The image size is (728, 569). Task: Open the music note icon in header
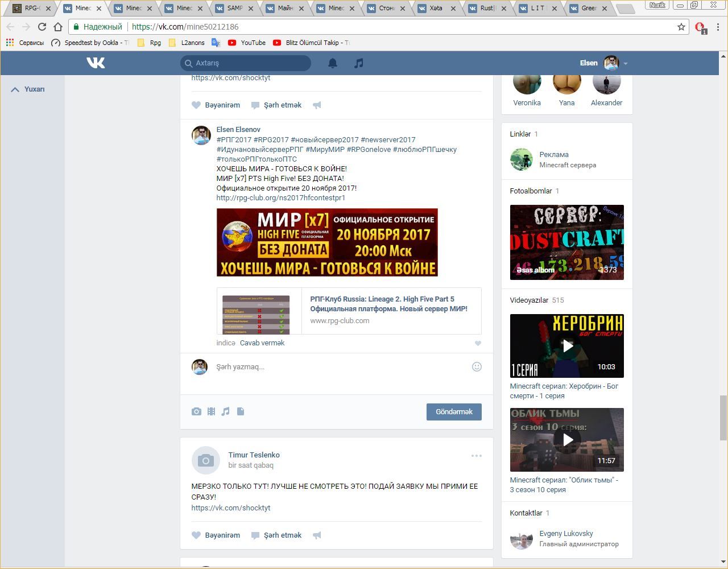tap(358, 63)
